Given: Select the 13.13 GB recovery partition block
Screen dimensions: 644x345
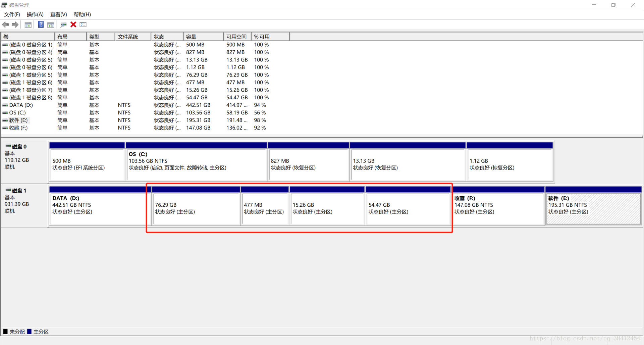Looking at the screenshot, I should coord(408,162).
